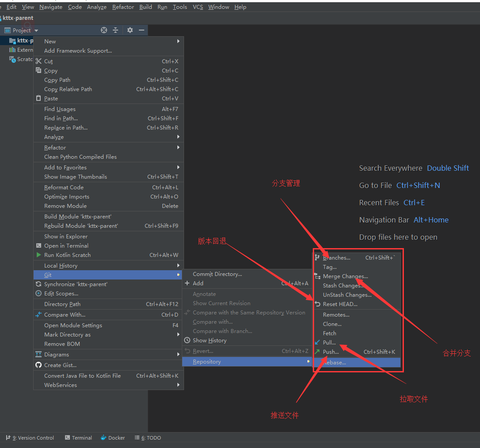Viewport: 480px width, 448px height.
Task: Click the blue Pull arrow icon
Action: 318,342
